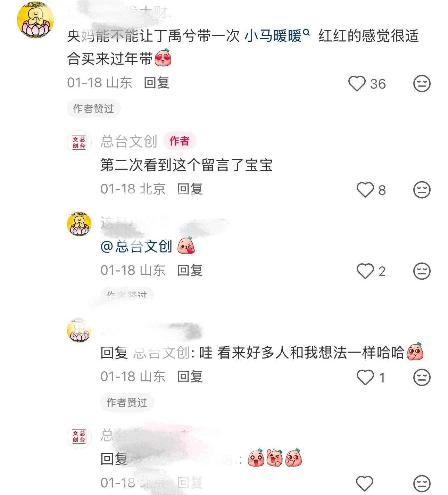Screen dimensions: 448x495
Task: Dislike 总台文创's 第二次看到 reply
Action: pyautogui.click(x=422, y=190)
